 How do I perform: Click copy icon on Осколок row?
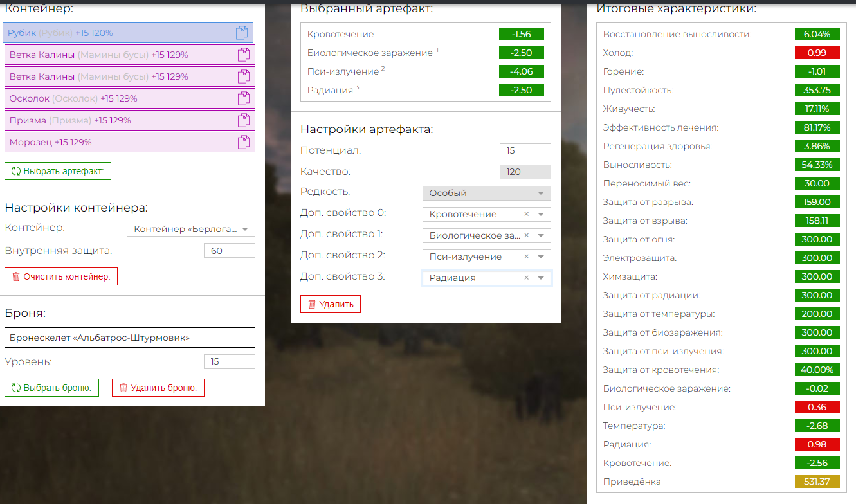tap(244, 98)
